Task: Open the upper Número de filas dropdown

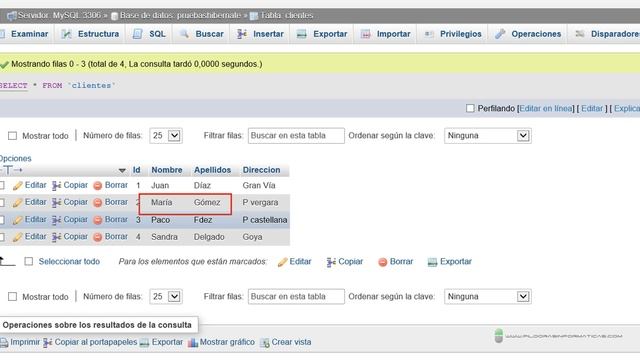Action: click(166, 136)
